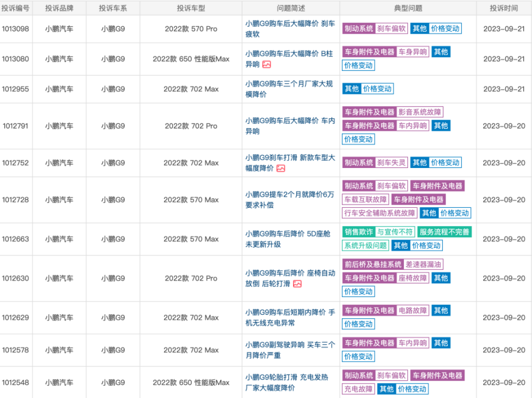Open complaint '小鹏G9购车后降价 座椅自动放倒'
Image resolution: width=532 pixels, height=398 pixels.
pyautogui.click(x=290, y=278)
